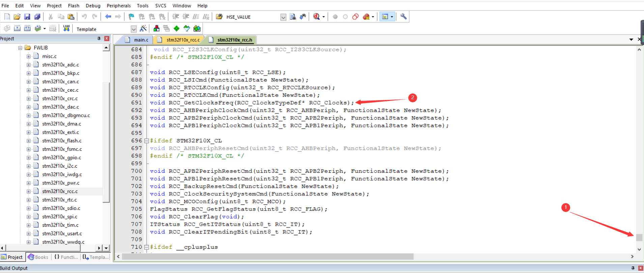Close the Project panel with its red X
This screenshot has height=273, width=644.
pos(107,38)
